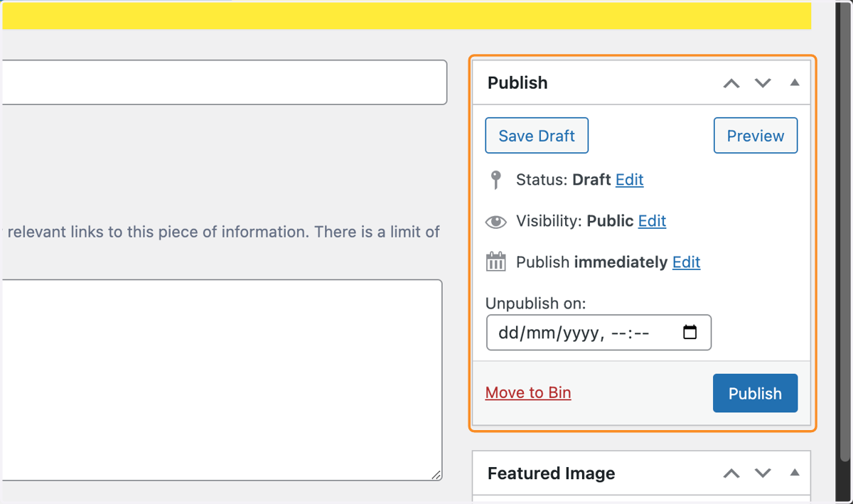Move the Featured Image panel down

coord(763,473)
